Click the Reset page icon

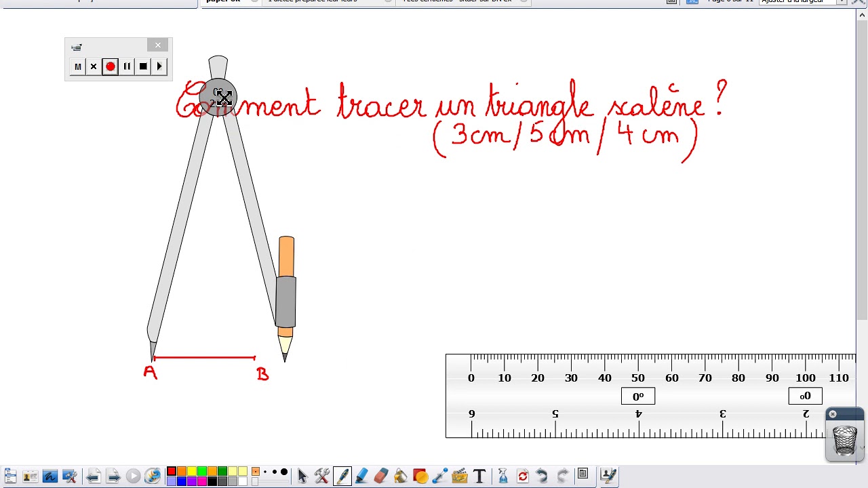click(523, 476)
